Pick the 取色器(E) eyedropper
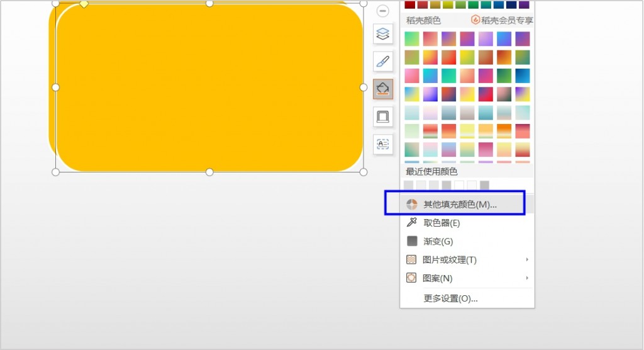 point(467,223)
